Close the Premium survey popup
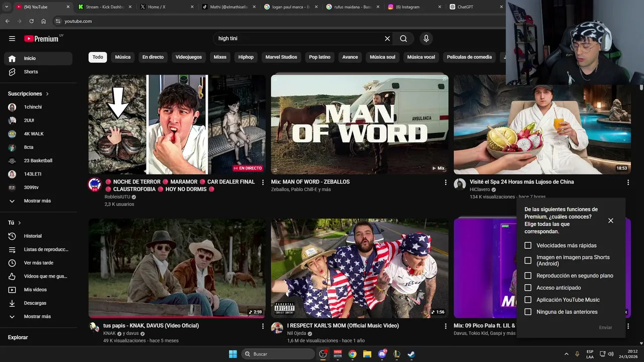The width and height of the screenshot is (644, 362). point(610,221)
